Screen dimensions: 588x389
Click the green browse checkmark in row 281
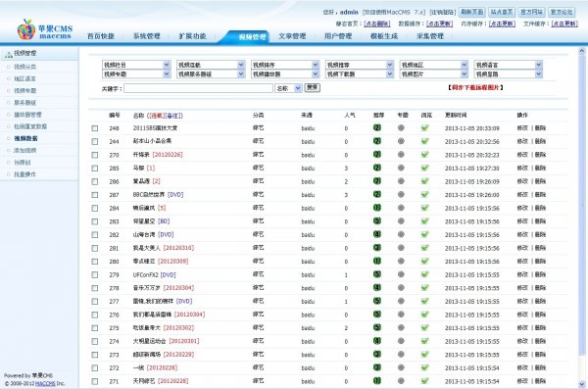pyautogui.click(x=425, y=248)
